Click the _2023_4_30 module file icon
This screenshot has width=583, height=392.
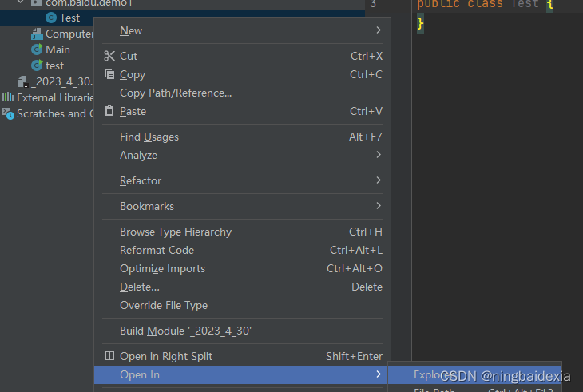(x=23, y=81)
